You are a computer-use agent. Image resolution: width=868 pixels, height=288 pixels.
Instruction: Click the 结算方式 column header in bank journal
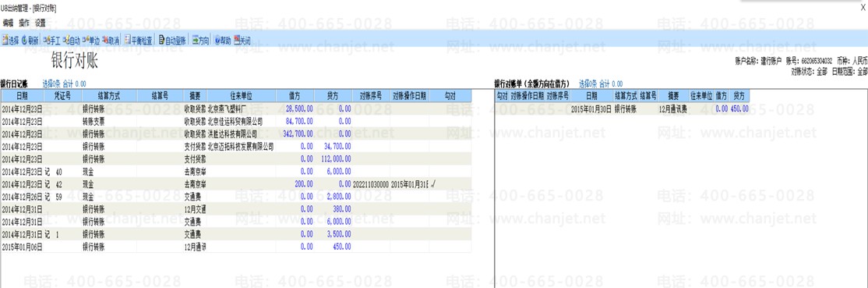pyautogui.click(x=109, y=95)
